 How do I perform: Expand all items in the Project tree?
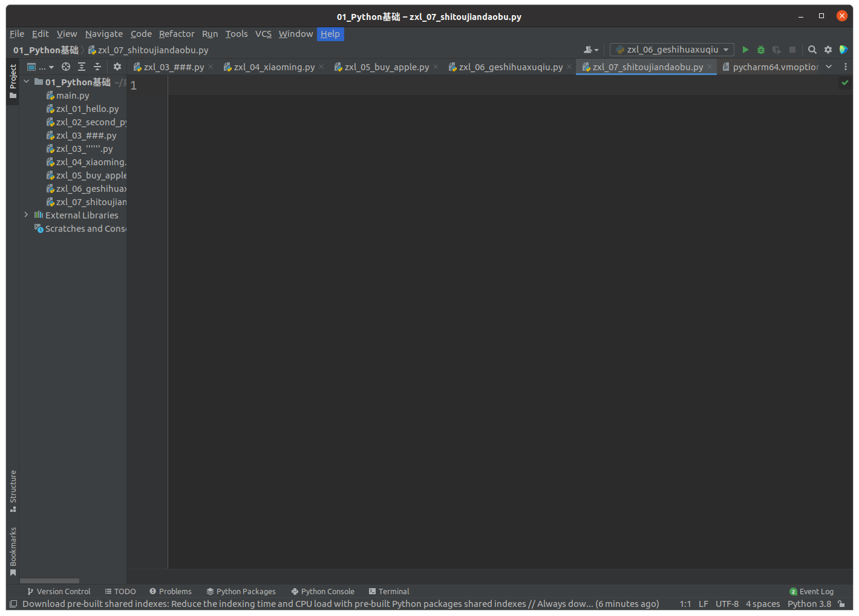(x=82, y=67)
